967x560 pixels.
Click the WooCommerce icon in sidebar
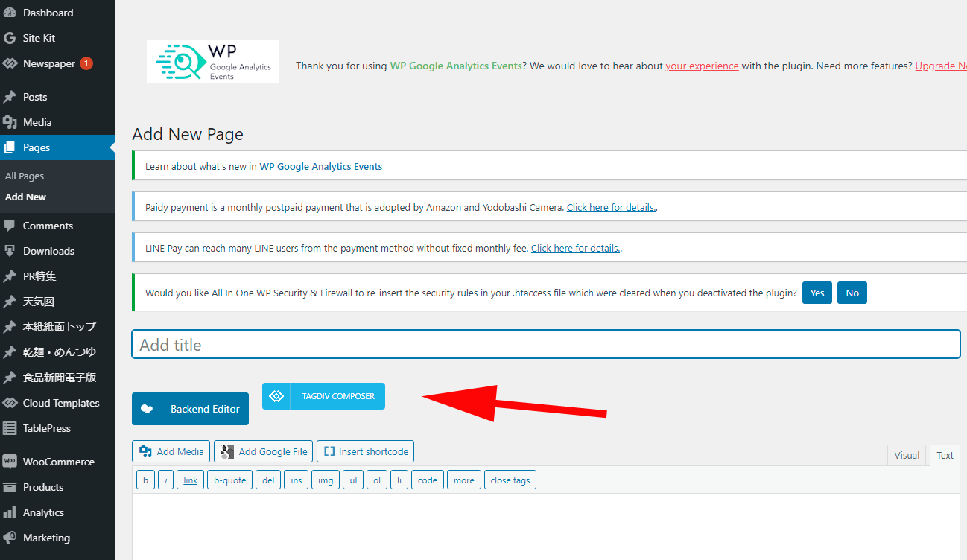[10, 462]
